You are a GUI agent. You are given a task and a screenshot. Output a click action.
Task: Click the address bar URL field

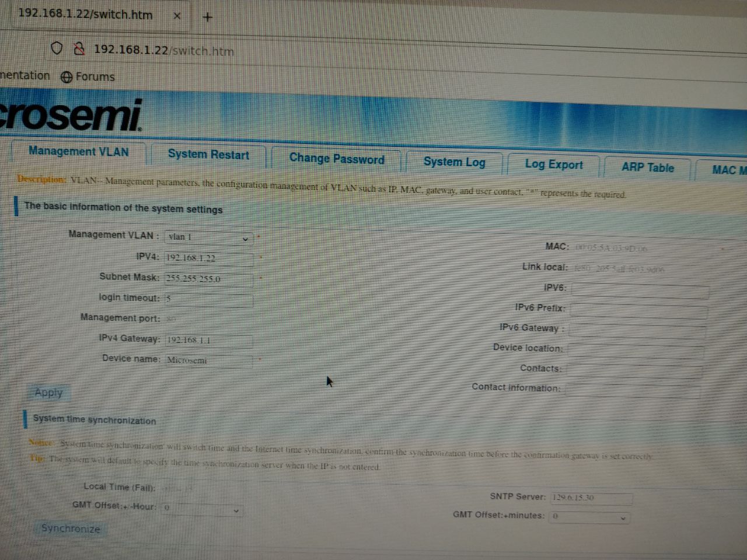coord(163,50)
